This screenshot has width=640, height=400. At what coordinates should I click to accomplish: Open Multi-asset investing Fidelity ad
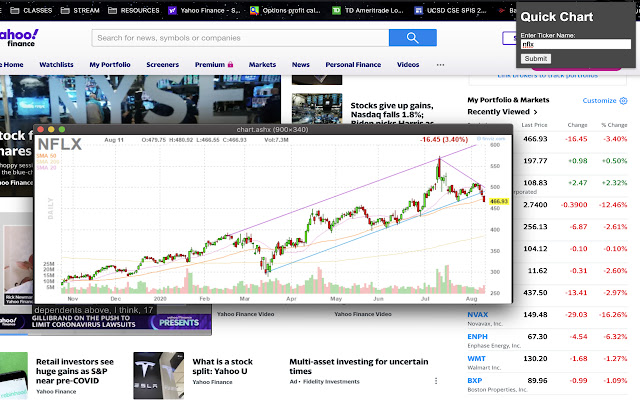coord(359,367)
